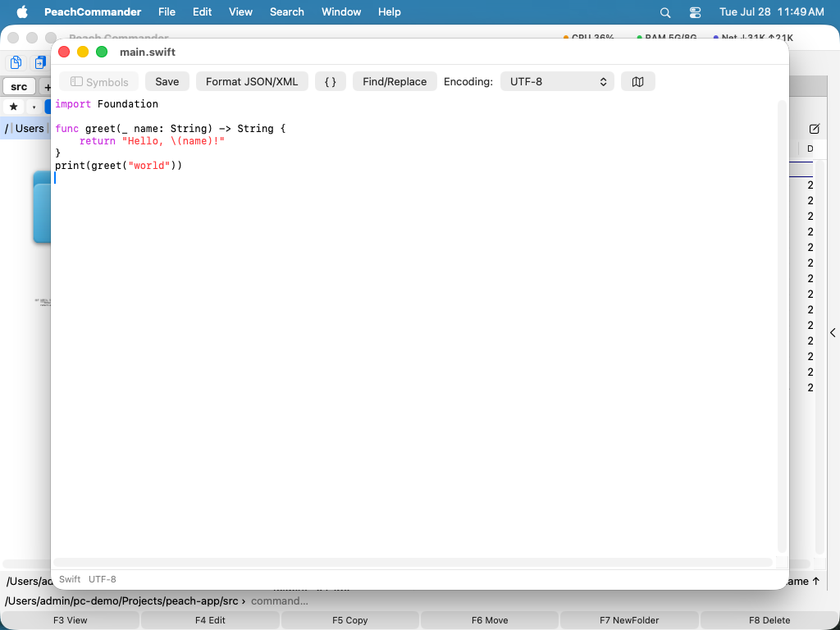Image resolution: width=840 pixels, height=630 pixels.
Task: Click the edit path icon in right panel
Action: (x=815, y=129)
